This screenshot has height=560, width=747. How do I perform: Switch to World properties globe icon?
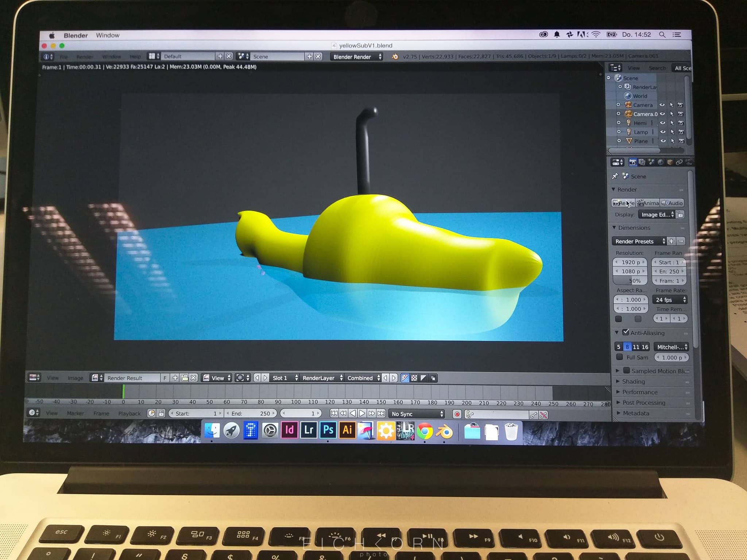tap(661, 162)
